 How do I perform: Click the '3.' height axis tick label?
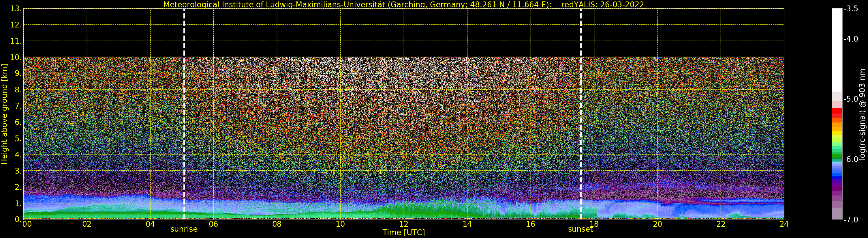[x=18, y=171]
